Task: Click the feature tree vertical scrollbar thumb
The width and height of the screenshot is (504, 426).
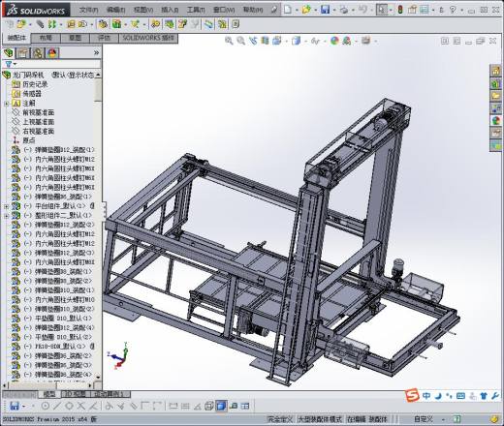Action: click(x=98, y=91)
